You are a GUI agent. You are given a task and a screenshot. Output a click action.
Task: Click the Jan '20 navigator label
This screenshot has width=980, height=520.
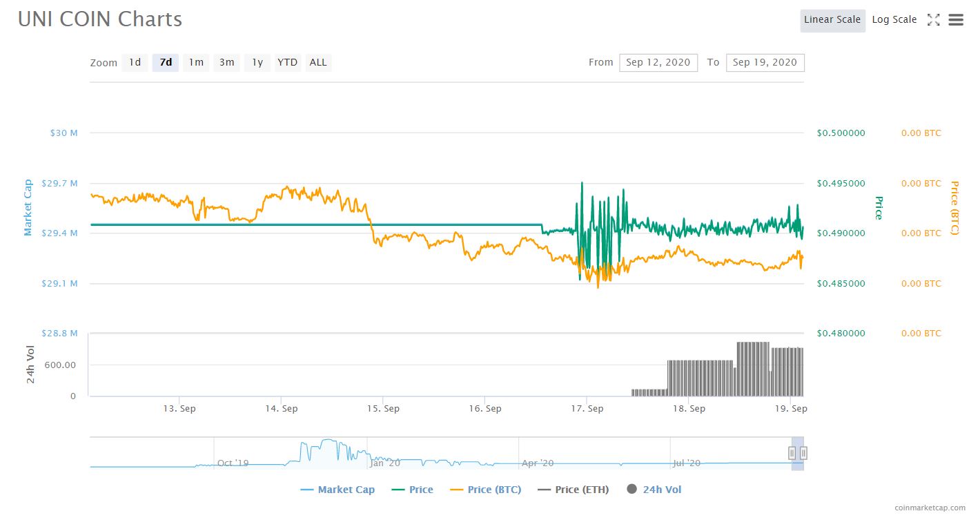(x=384, y=463)
